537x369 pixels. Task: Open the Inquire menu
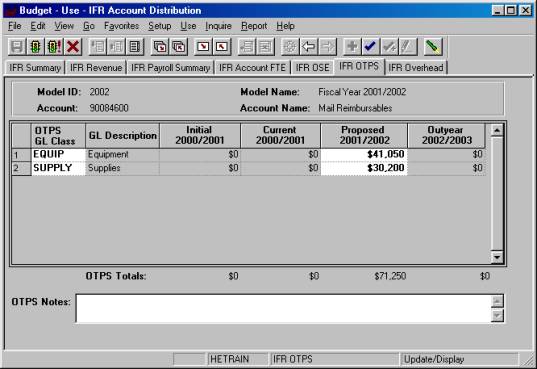[218, 26]
